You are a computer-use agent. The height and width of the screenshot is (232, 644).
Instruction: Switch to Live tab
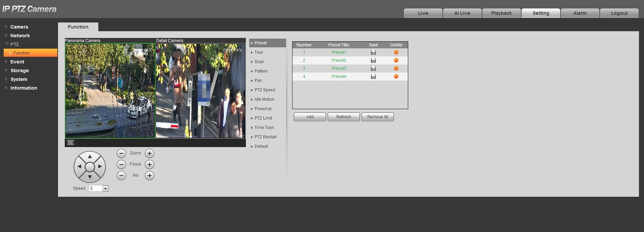423,13
